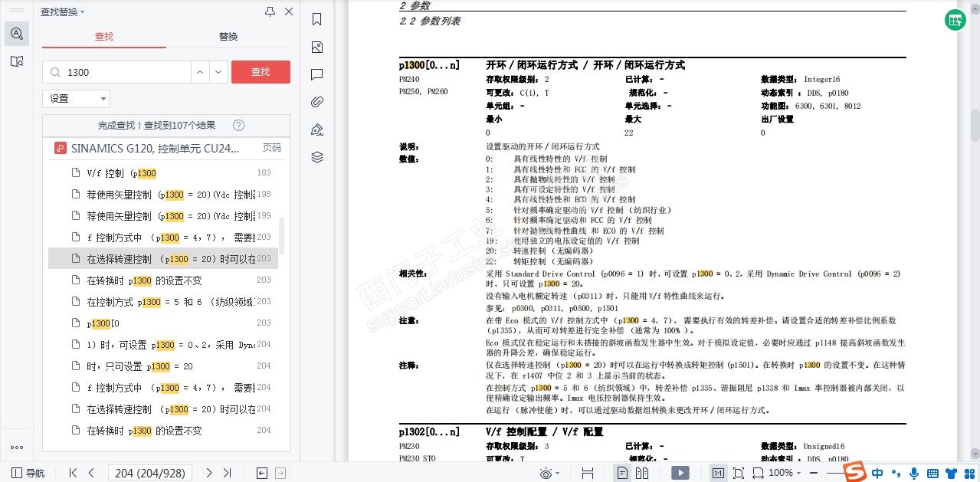980x482 pixels.
Task: Open result 'V/f 控制 (p1300' page 183
Action: point(163,173)
